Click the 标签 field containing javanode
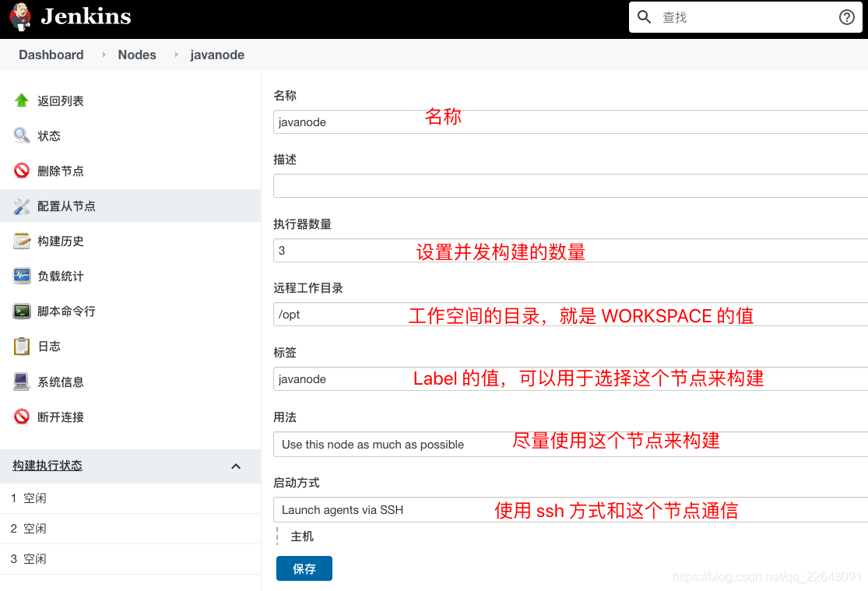This screenshot has height=591, width=868. (570, 379)
